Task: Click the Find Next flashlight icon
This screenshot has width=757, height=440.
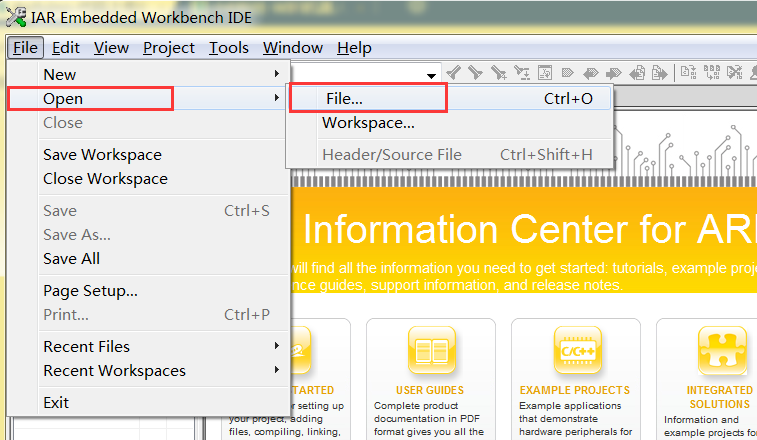Action: tap(476, 73)
